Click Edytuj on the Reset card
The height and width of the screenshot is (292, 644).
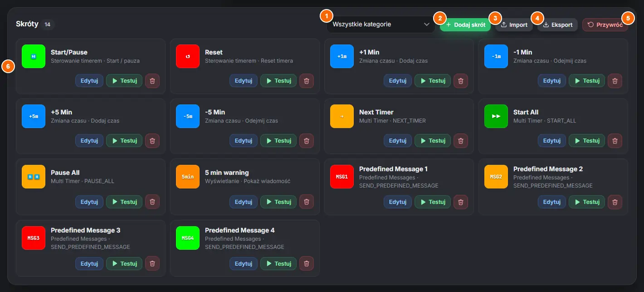pyautogui.click(x=244, y=81)
